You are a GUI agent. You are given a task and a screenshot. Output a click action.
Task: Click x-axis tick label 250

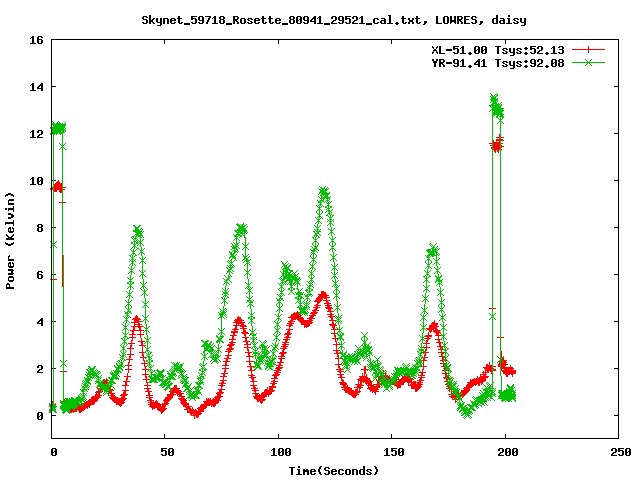tap(621, 452)
